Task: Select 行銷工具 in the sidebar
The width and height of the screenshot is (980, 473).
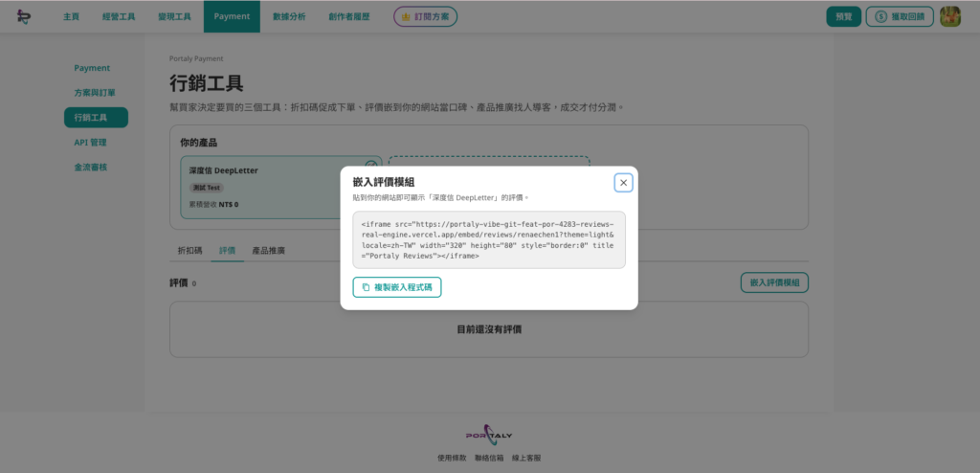Action: pos(97,118)
